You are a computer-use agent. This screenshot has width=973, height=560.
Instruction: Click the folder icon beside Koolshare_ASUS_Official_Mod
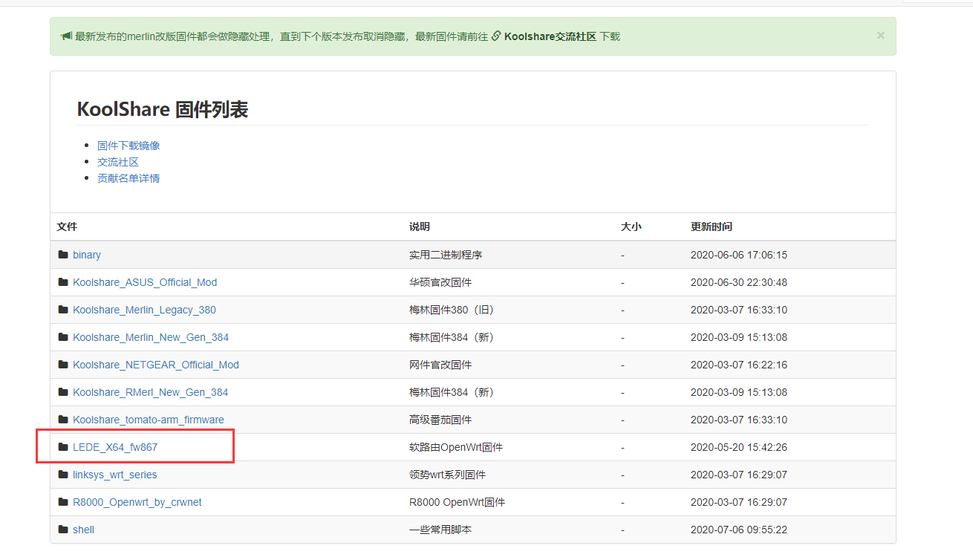(63, 282)
